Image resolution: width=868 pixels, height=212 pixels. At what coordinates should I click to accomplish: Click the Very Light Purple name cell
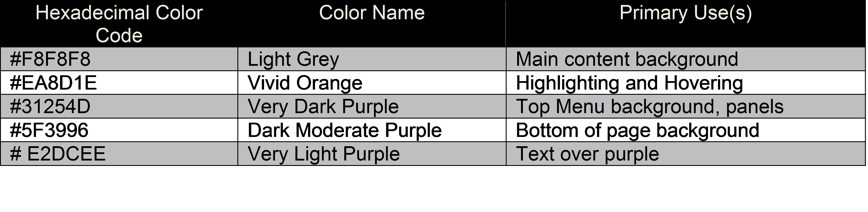[323, 154]
